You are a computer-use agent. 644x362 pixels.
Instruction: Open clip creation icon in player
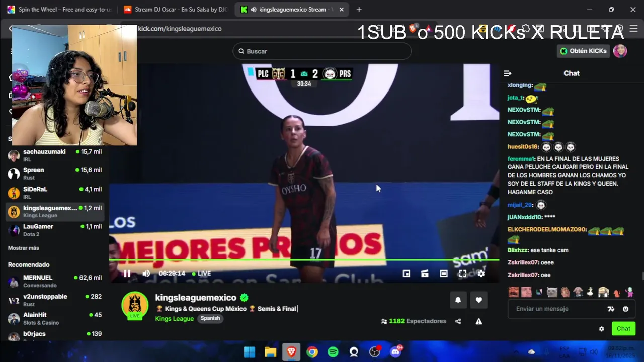click(425, 274)
